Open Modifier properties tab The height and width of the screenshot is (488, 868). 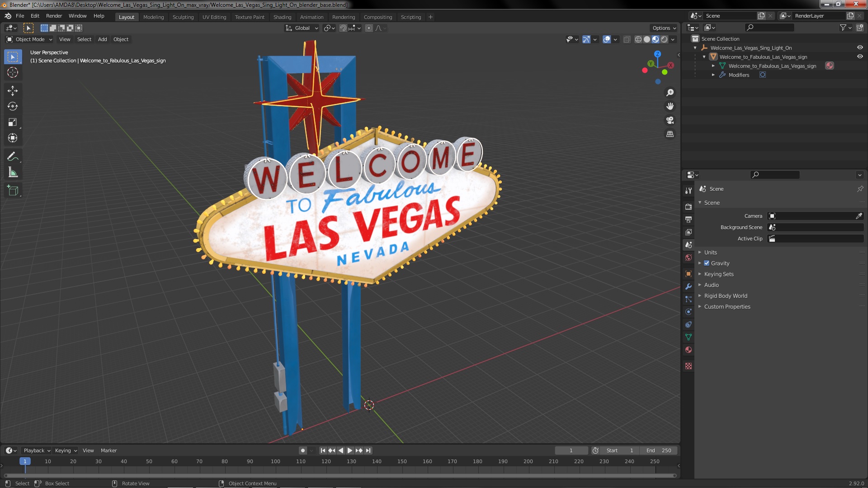tap(689, 286)
